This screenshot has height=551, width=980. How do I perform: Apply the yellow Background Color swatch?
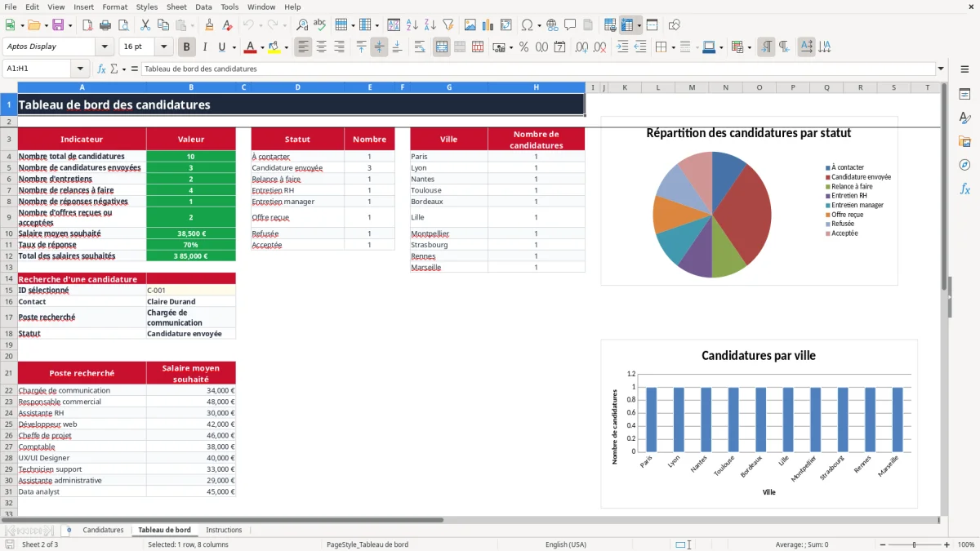click(x=274, y=47)
